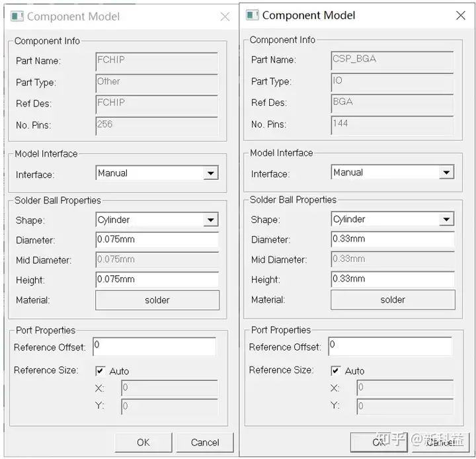Toggle Auto reference size in CSP_BGA dialog
Image resolution: width=476 pixels, height=459 pixels.
click(x=335, y=370)
